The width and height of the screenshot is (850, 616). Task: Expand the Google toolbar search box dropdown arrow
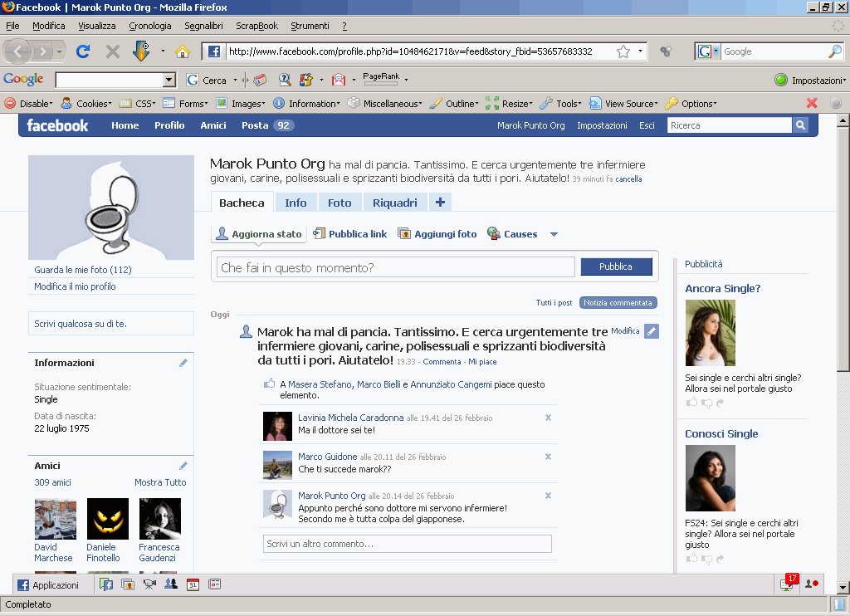pos(169,81)
